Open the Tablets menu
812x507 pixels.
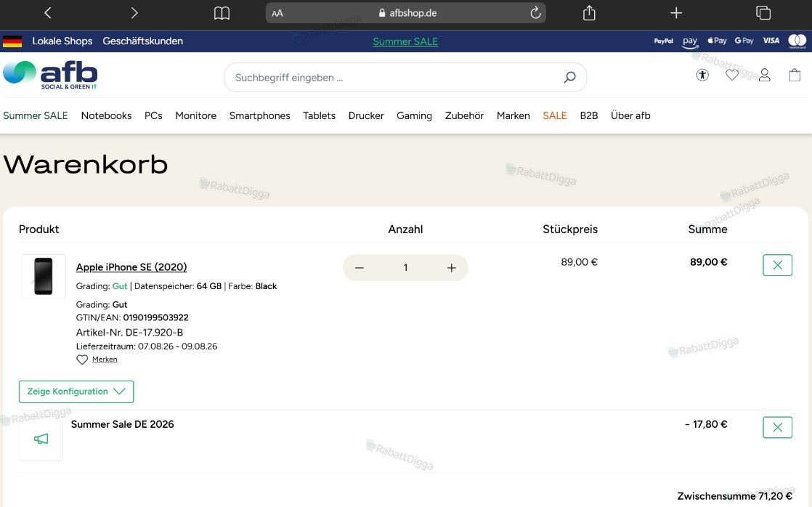click(319, 115)
